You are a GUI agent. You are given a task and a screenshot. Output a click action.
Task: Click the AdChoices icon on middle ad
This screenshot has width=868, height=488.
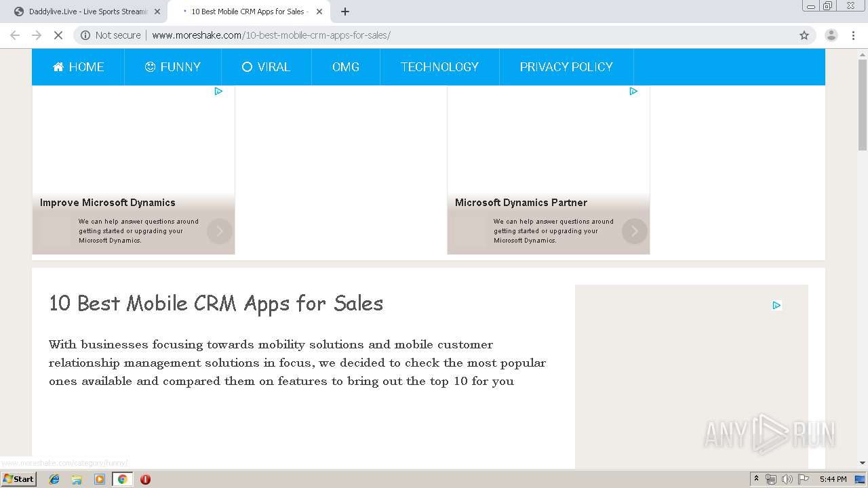point(633,91)
